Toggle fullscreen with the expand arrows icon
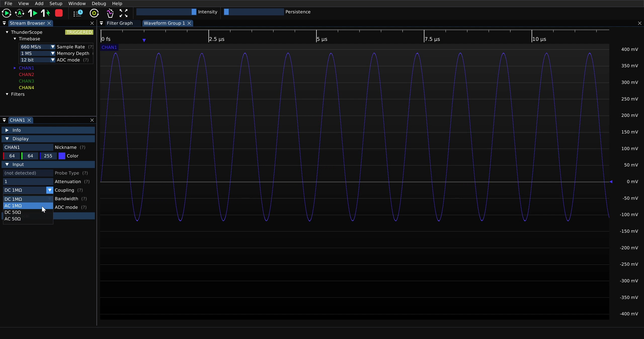Image resolution: width=644 pixels, height=339 pixels. [x=124, y=13]
